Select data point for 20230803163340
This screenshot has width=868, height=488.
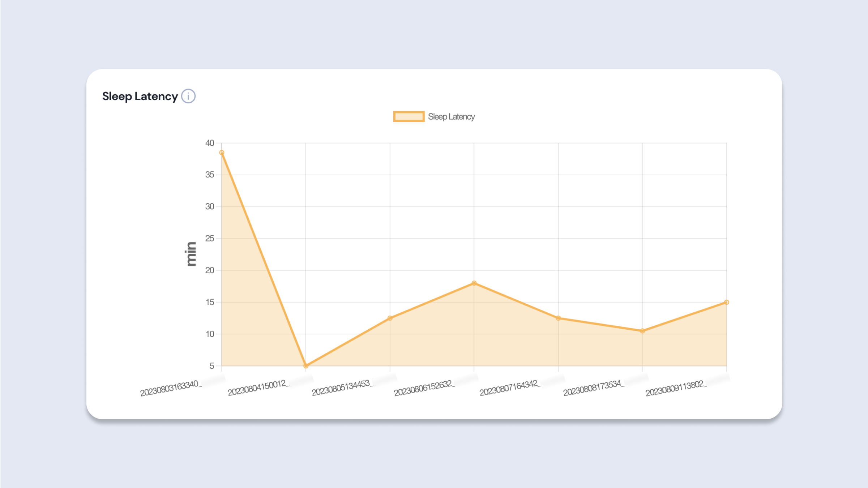222,153
